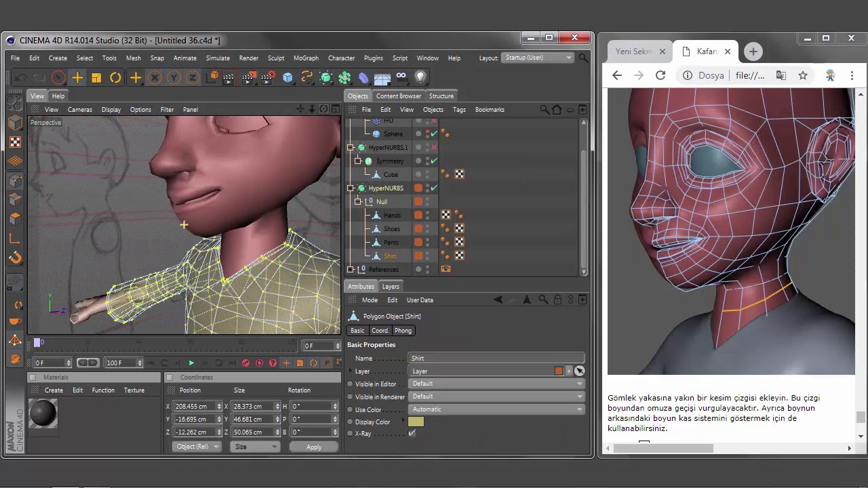Select the Live Selection tool
This screenshot has height=488, width=868.
pyautogui.click(x=58, y=77)
